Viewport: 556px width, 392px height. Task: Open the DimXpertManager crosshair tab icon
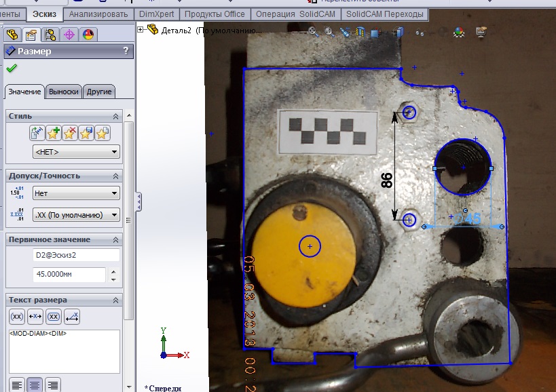coord(69,35)
